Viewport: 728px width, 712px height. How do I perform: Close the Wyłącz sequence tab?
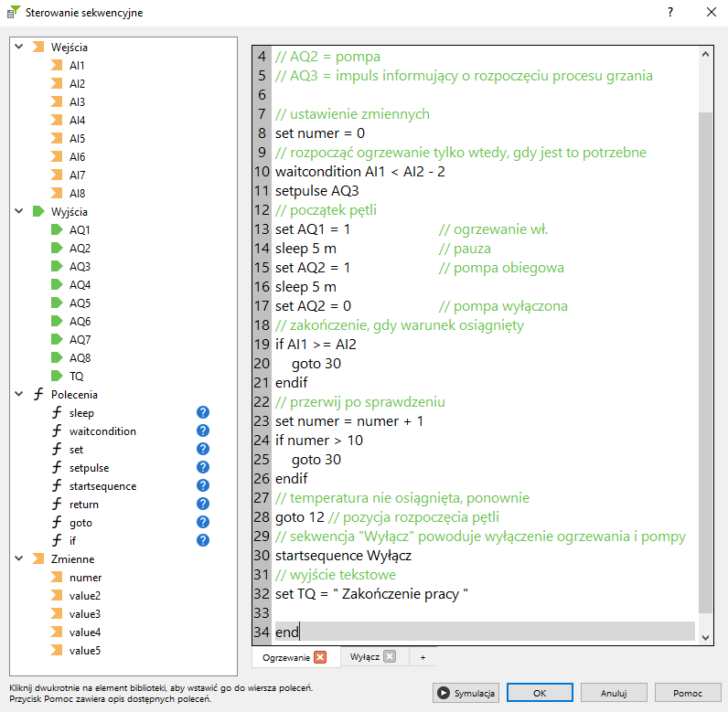[390, 657]
